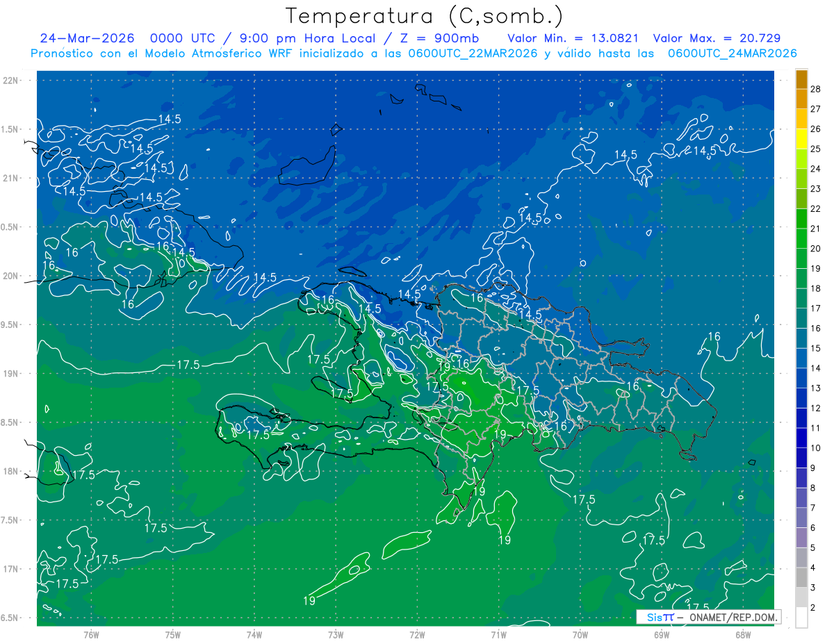Click the Temperatura (C,somb.) title
This screenshot has width=834, height=644.
(x=424, y=16)
